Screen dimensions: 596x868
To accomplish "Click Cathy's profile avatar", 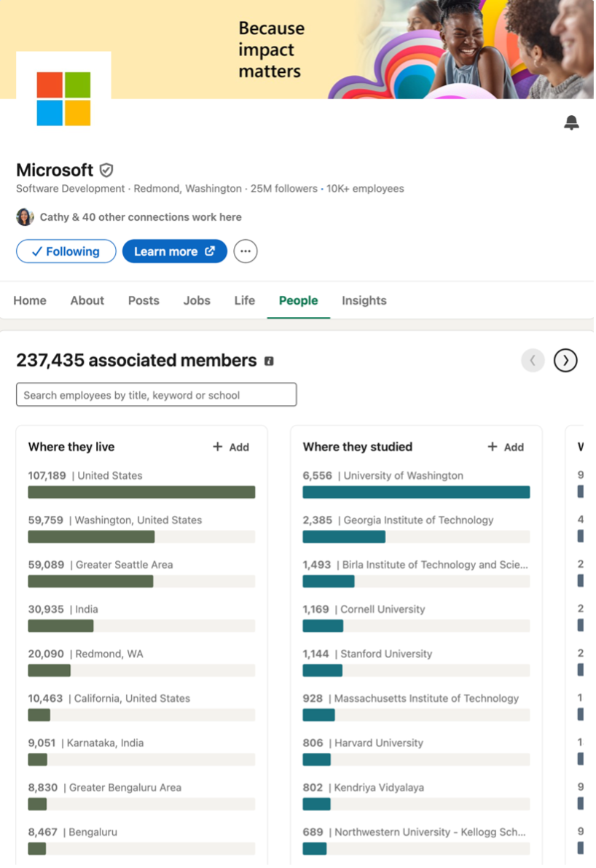I will (25, 216).
